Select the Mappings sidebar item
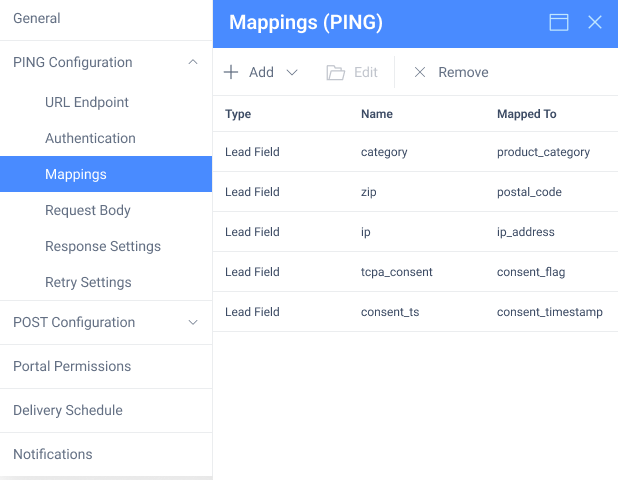 point(106,174)
